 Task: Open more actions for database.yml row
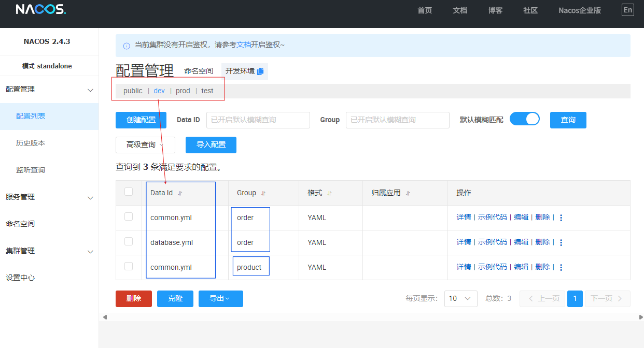(x=561, y=242)
